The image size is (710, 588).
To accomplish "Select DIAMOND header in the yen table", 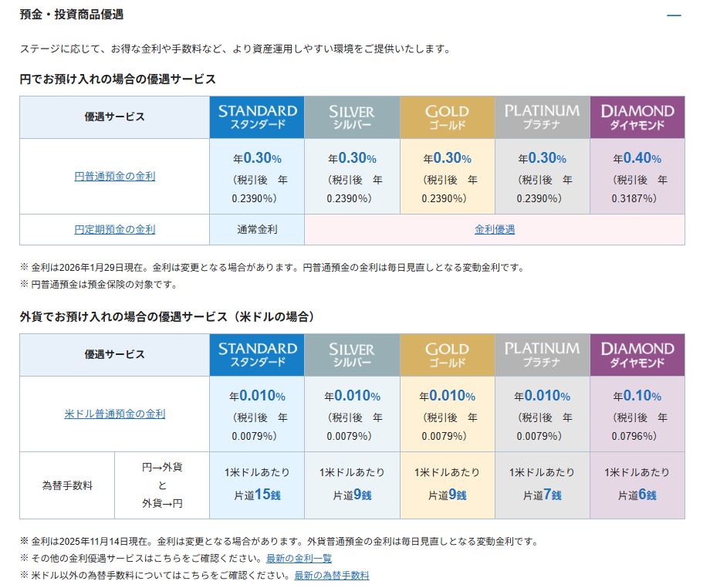I will tap(637, 117).
